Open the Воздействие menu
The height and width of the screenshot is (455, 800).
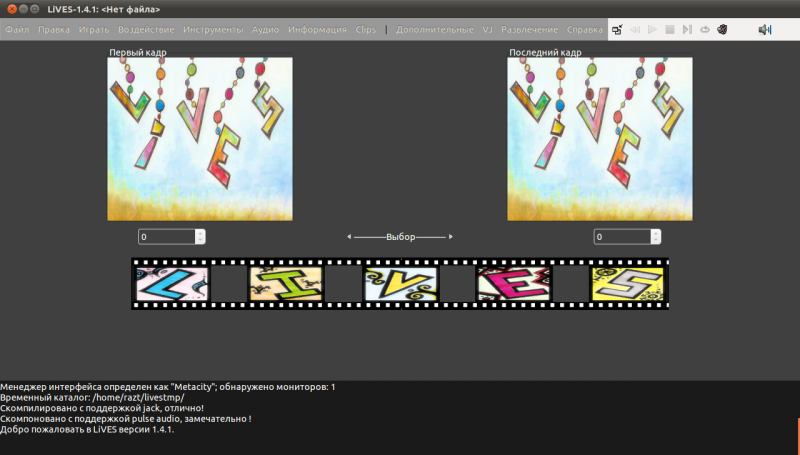tap(146, 30)
